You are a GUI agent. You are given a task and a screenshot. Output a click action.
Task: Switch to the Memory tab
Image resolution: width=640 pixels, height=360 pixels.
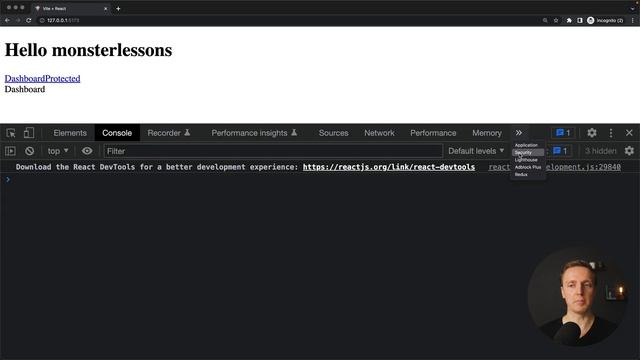(487, 133)
